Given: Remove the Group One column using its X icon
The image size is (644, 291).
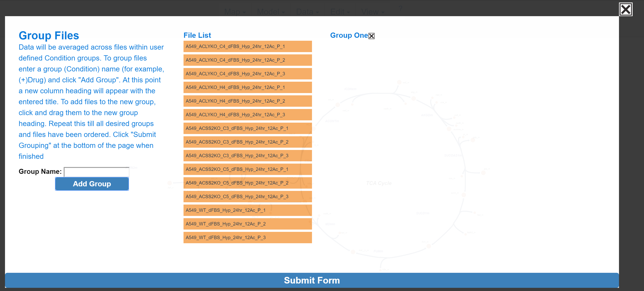Looking at the screenshot, I should 371,36.
